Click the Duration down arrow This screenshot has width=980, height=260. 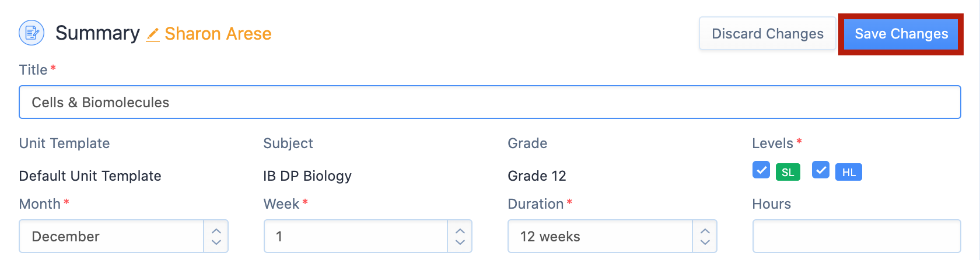click(705, 242)
